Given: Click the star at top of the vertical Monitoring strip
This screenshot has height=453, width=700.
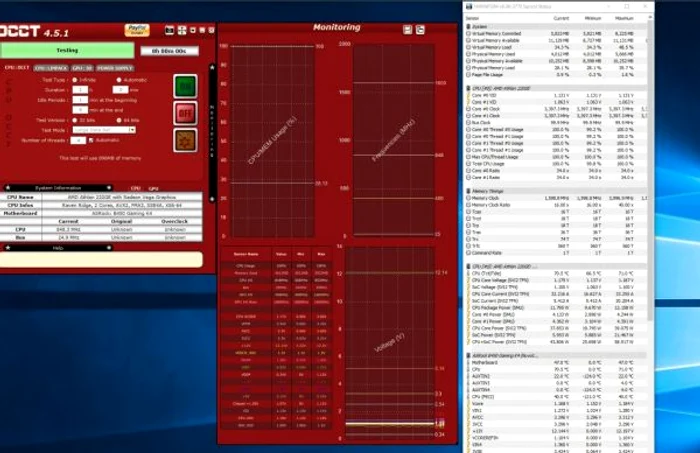Looking at the screenshot, I should click(212, 67).
